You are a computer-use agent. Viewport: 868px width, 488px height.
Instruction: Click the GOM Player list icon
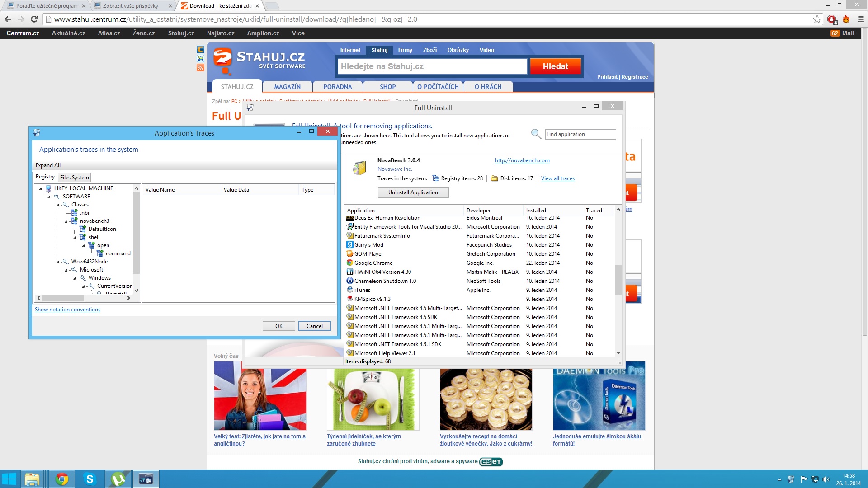[349, 254]
